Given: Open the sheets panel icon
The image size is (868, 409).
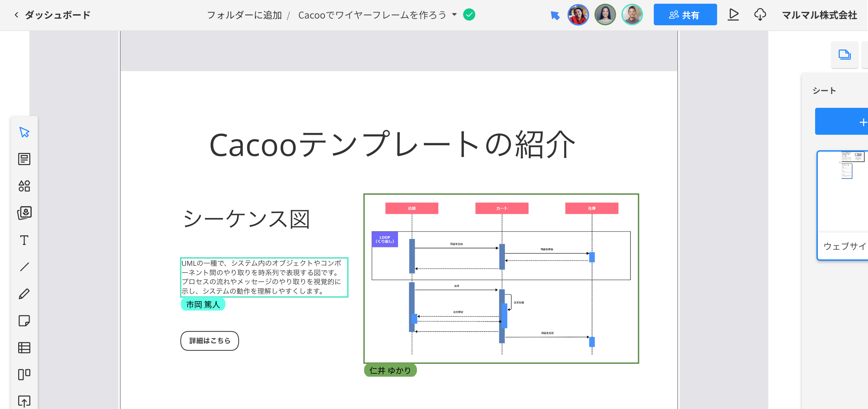Looking at the screenshot, I should 844,55.
